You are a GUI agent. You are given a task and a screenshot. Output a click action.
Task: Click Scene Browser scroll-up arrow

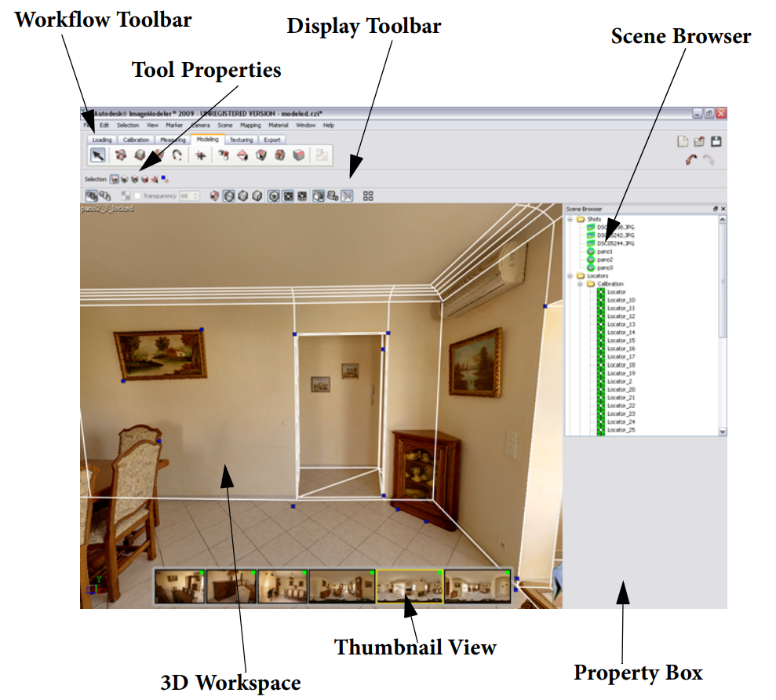click(723, 219)
